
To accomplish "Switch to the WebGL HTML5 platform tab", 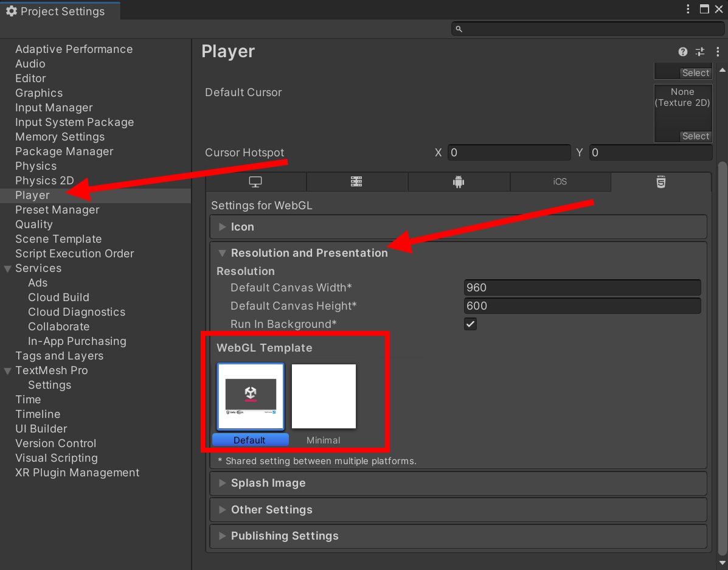I will pos(661,182).
